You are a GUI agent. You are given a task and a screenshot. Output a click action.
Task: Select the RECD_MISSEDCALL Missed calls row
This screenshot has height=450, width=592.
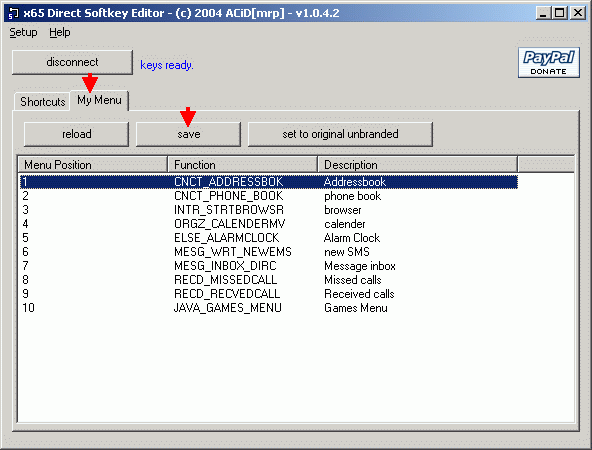[x=269, y=280]
